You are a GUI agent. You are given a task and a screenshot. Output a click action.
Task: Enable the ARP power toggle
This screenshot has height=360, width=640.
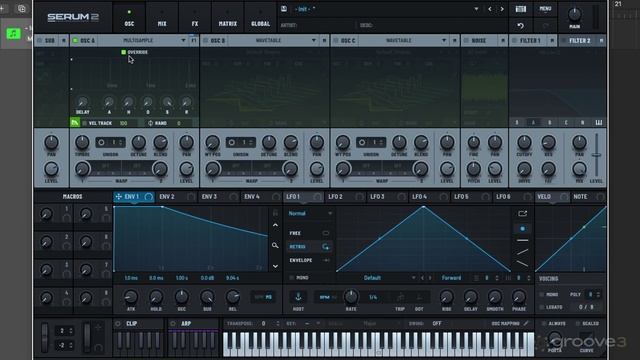click(173, 323)
